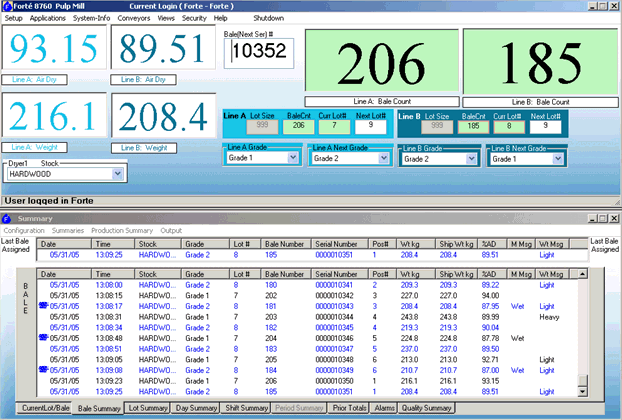Switch to the Bale Summary tab
This screenshot has height=420, width=622.
tap(99, 408)
